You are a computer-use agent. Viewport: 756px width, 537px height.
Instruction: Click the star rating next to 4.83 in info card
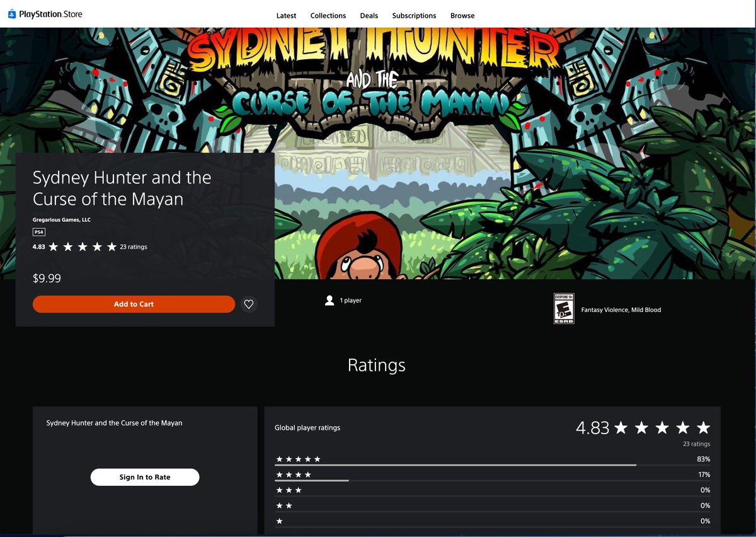83,247
